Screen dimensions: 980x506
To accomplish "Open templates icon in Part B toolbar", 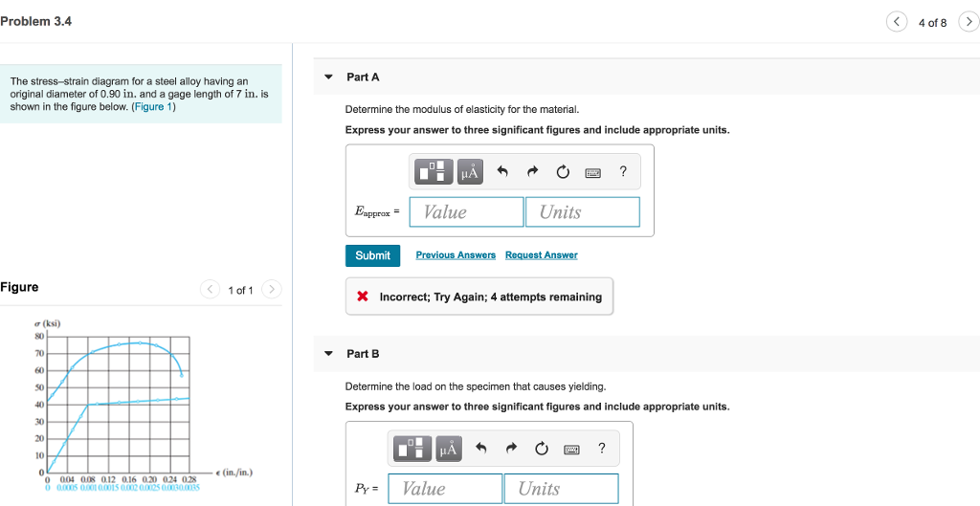I will pyautogui.click(x=413, y=449).
